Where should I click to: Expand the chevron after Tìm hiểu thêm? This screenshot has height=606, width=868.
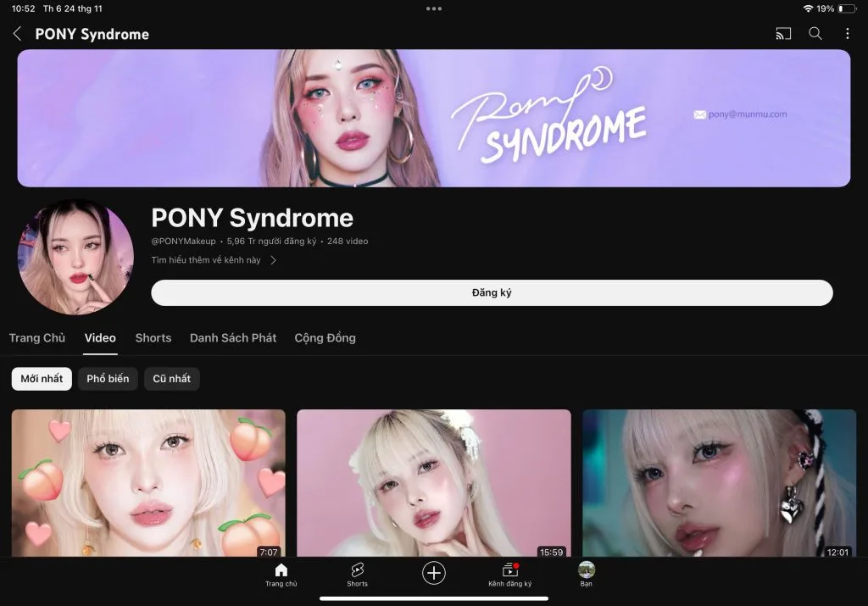point(273,260)
